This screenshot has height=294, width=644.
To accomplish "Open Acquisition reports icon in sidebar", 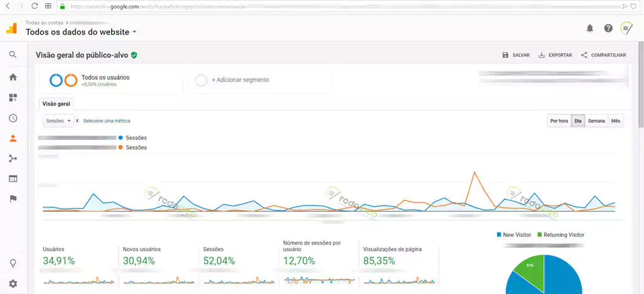I will (x=13, y=158).
